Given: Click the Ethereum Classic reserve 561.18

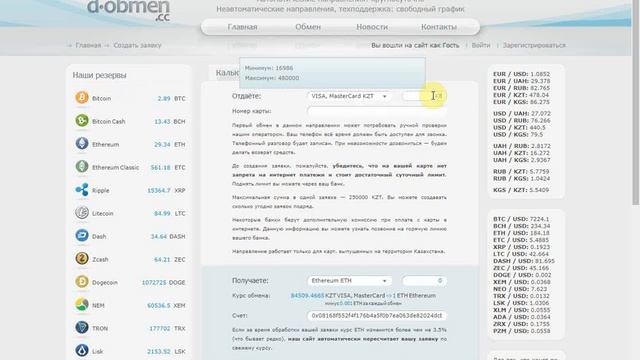Looking at the screenshot, I should click(160, 167).
